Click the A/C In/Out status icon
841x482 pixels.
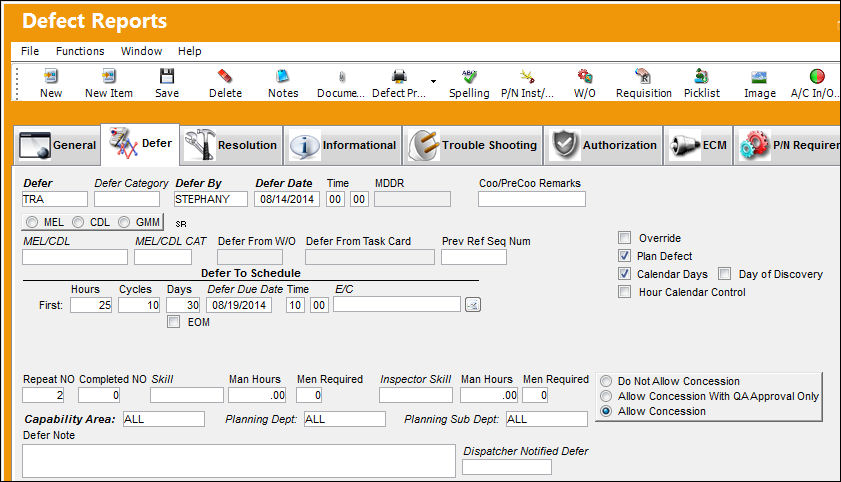(817, 76)
